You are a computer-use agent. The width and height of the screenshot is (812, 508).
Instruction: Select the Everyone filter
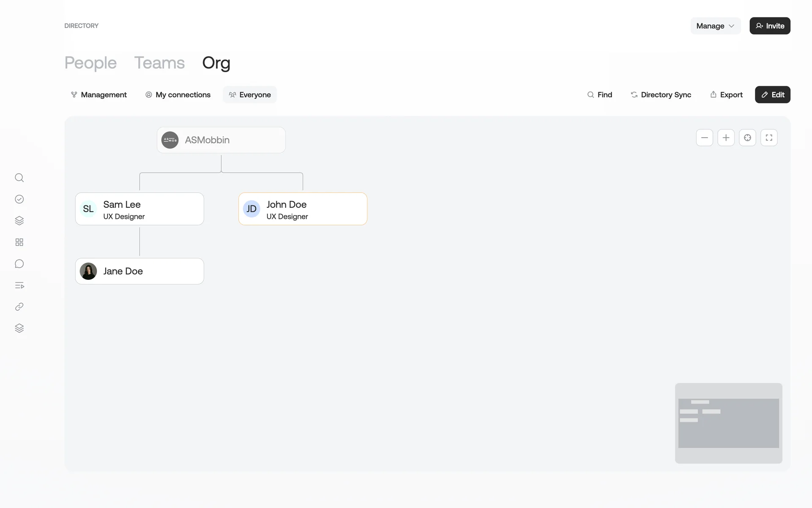coord(250,95)
